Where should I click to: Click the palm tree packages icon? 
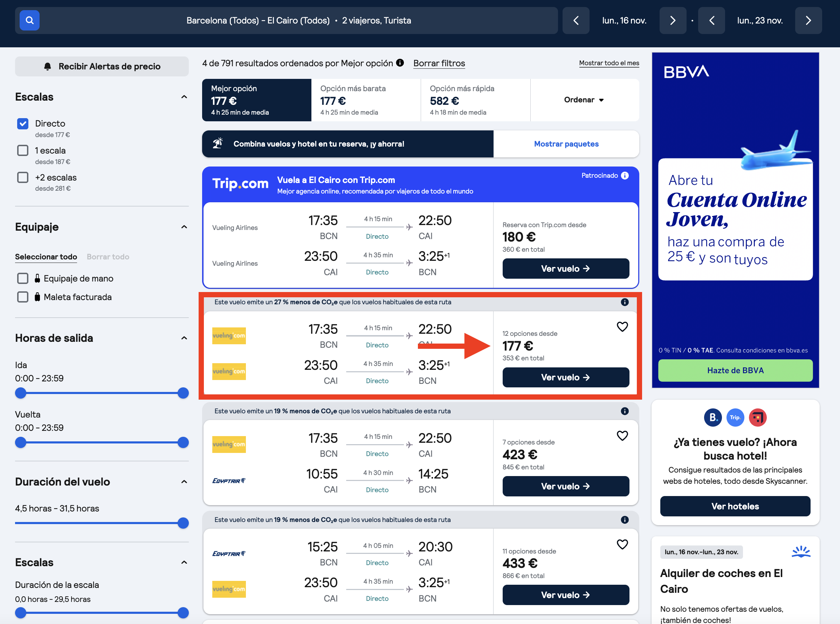click(218, 143)
